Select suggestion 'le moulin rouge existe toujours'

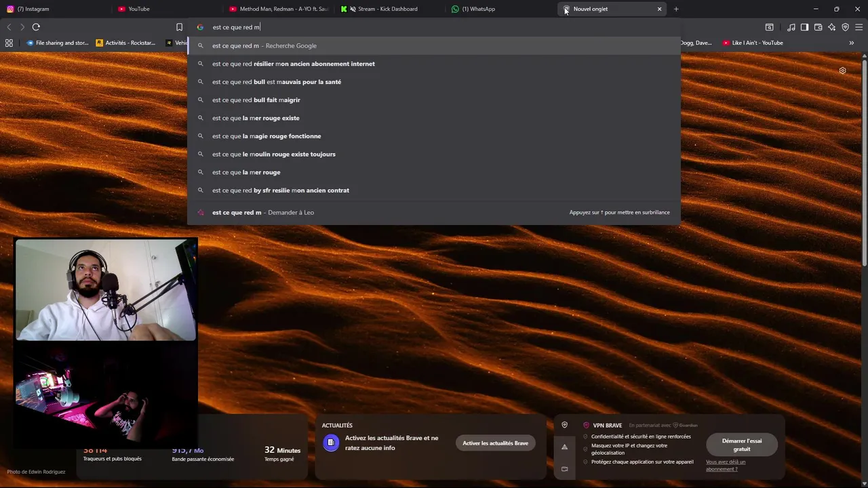(434, 154)
